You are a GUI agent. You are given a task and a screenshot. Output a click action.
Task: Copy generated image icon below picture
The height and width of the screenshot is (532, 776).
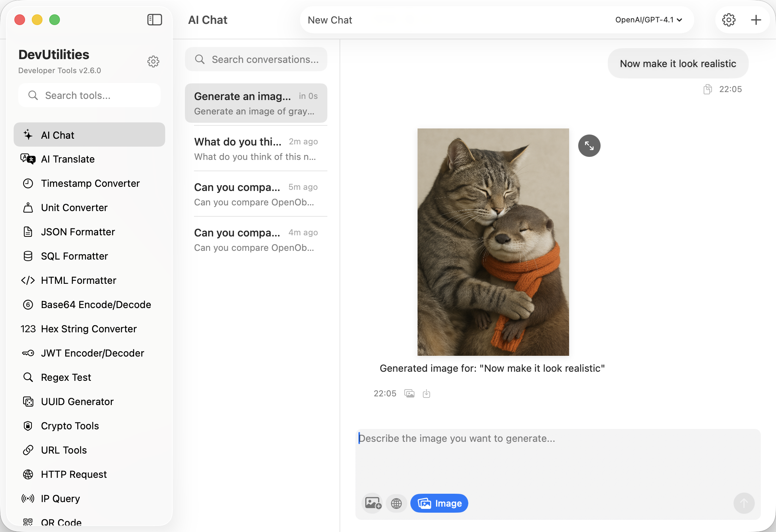click(x=409, y=394)
